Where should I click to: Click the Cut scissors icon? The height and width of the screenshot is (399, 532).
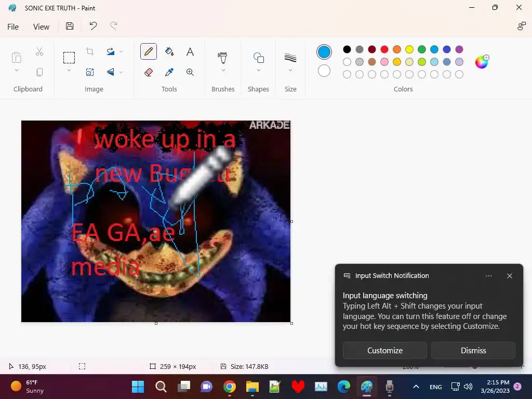click(x=39, y=51)
